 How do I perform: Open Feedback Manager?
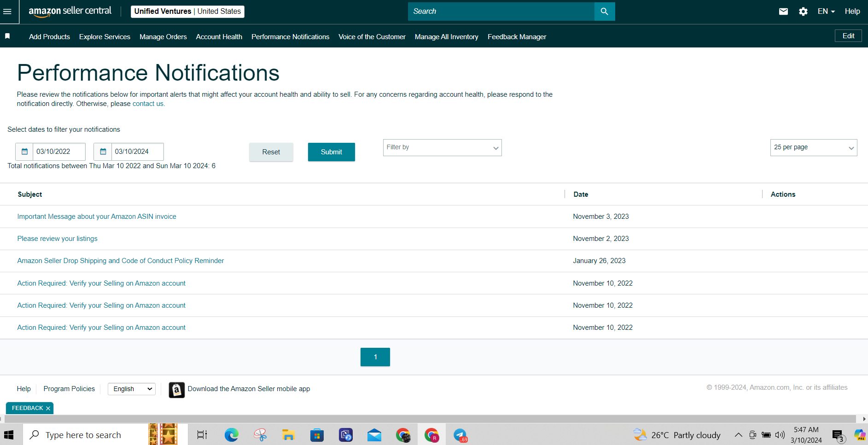point(517,37)
